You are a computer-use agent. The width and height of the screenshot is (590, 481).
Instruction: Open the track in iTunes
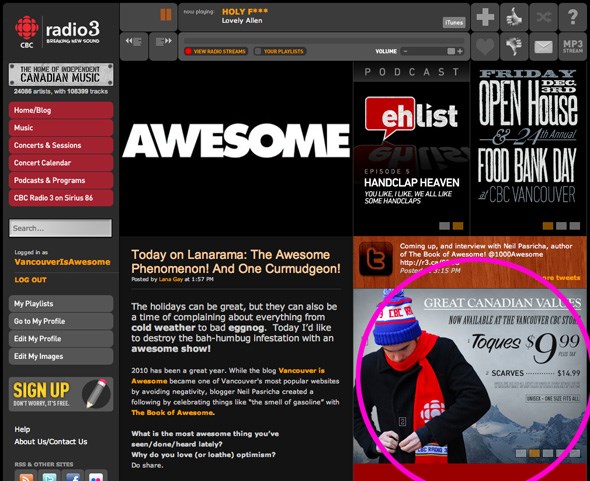pos(454,23)
